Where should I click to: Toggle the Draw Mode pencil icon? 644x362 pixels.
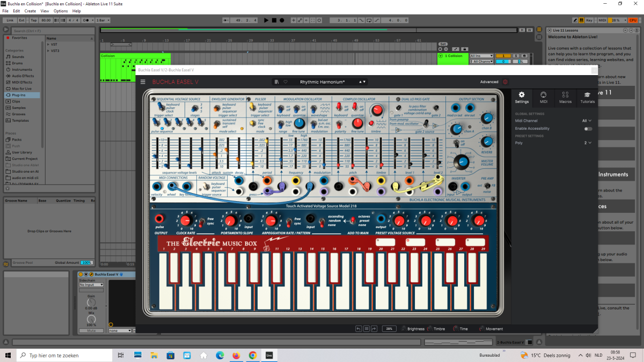click(575, 20)
